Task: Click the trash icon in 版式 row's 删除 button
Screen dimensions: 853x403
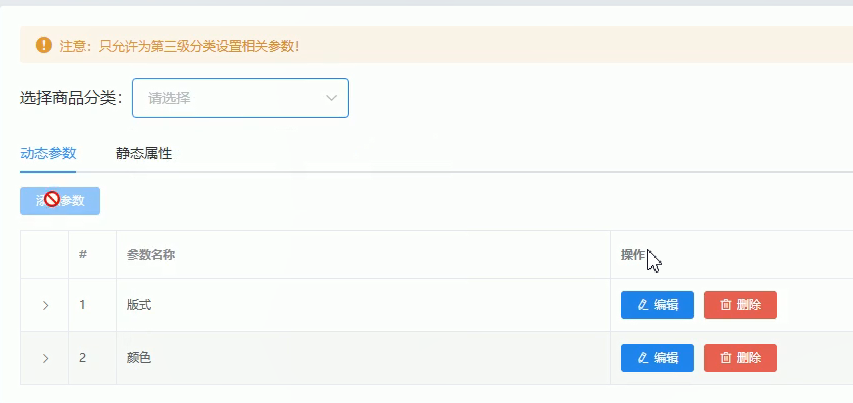Action: click(x=726, y=305)
